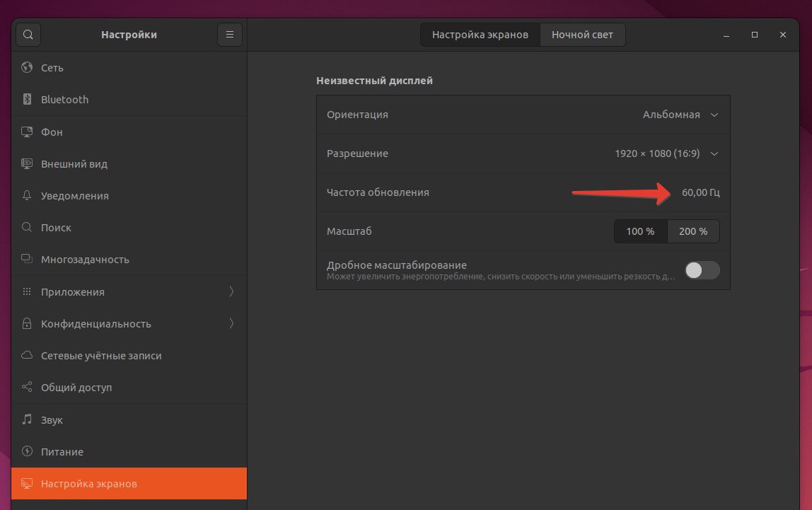The height and width of the screenshot is (510, 812).
Task: Click the monitor icon beside Фон
Action: 27,132
